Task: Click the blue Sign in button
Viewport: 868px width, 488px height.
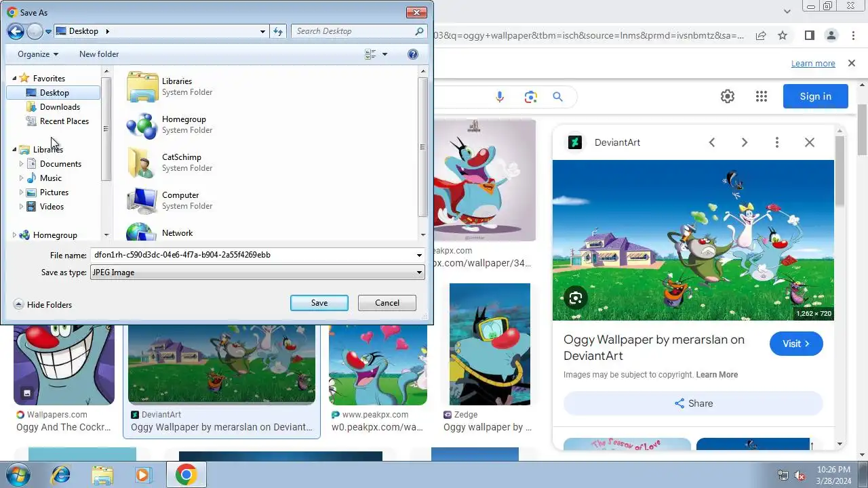Action: pos(815,96)
